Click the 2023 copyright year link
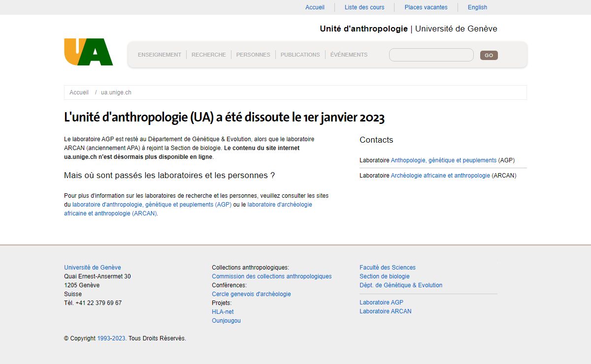The width and height of the screenshot is (591, 364). click(x=119, y=338)
